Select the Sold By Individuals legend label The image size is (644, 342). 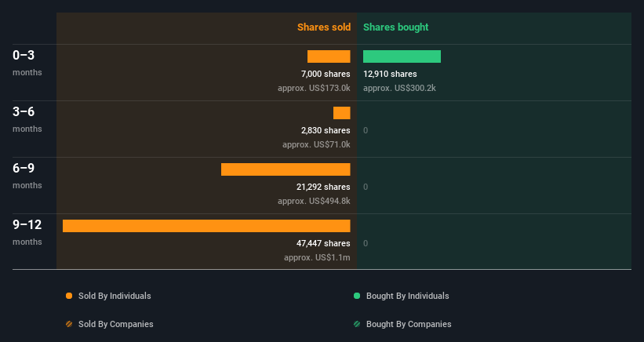click(x=115, y=296)
